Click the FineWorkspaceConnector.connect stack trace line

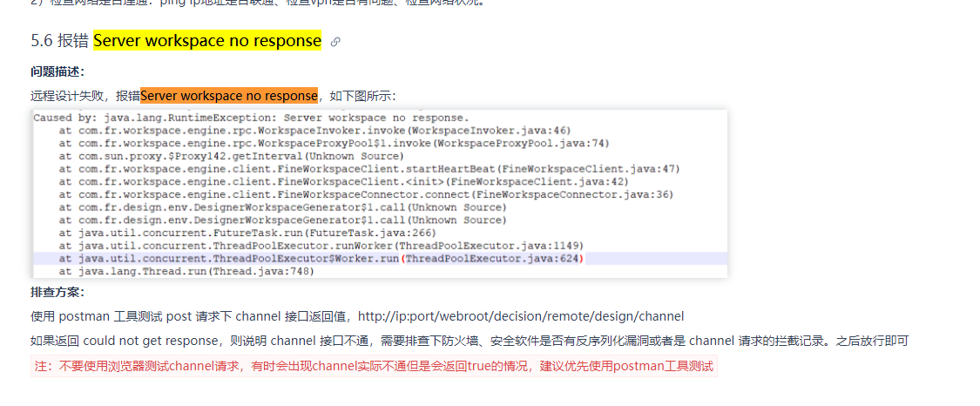(x=366, y=195)
